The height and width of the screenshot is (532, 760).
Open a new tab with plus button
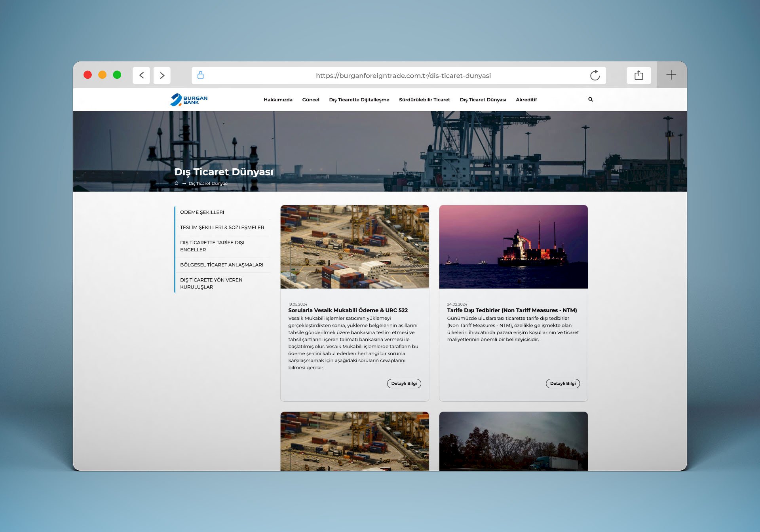pyautogui.click(x=671, y=75)
